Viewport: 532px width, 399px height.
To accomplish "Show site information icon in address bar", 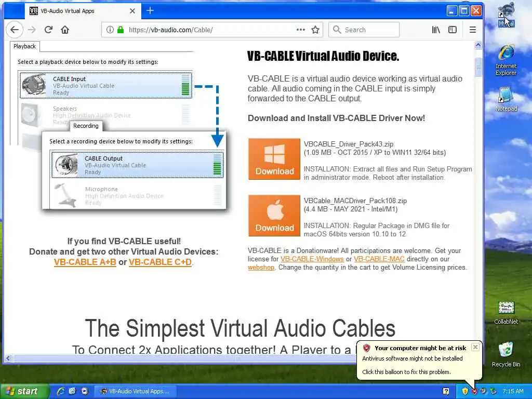I will tap(110, 30).
